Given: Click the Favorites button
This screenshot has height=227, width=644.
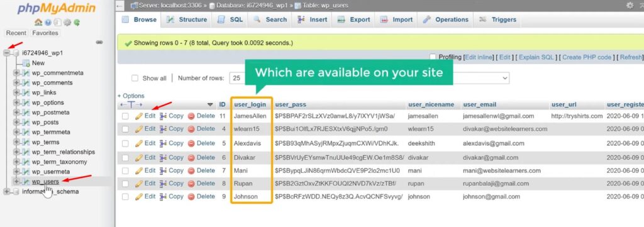Looking at the screenshot, I should 45,33.
